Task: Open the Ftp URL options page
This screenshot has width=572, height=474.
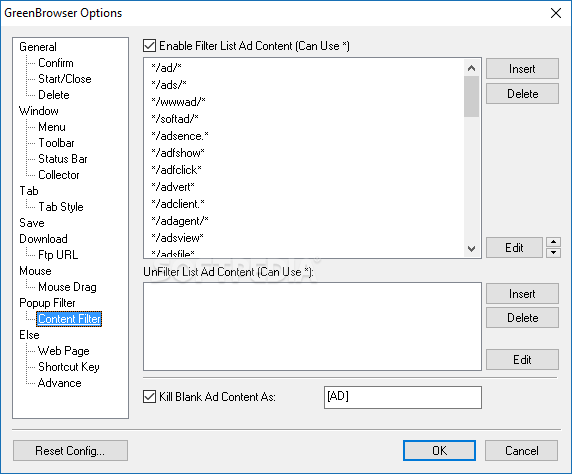Action: click(x=58, y=255)
